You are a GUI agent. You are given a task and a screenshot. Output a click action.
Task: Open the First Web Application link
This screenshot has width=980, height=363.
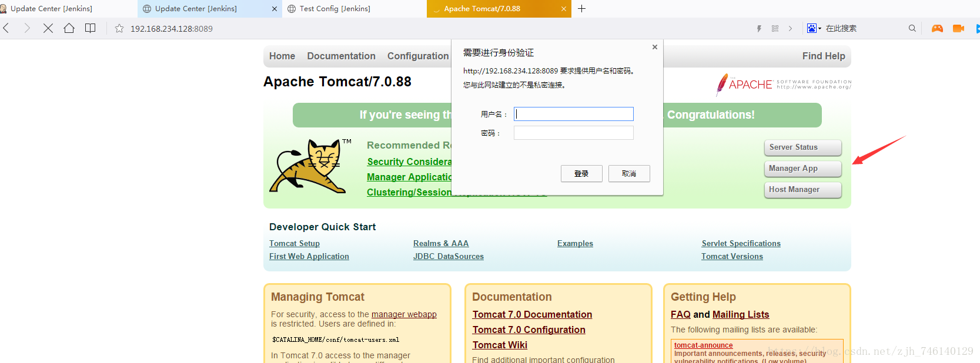tap(309, 256)
